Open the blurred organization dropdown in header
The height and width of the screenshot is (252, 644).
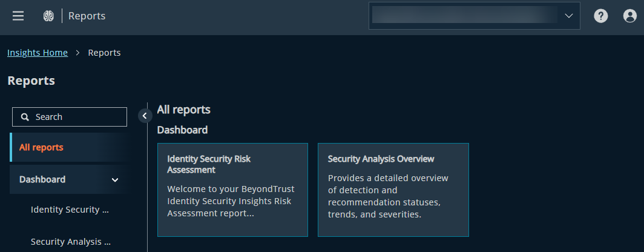tap(475, 16)
